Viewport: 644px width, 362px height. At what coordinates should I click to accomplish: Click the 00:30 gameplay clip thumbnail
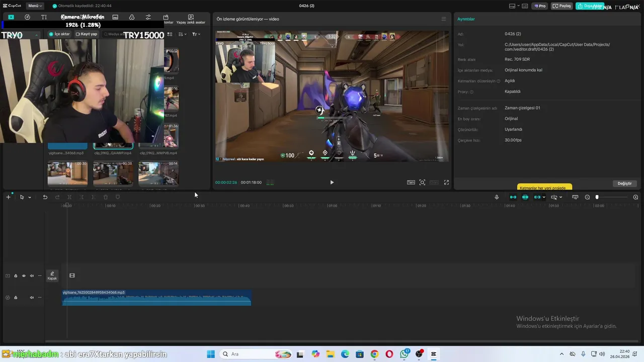click(x=67, y=173)
